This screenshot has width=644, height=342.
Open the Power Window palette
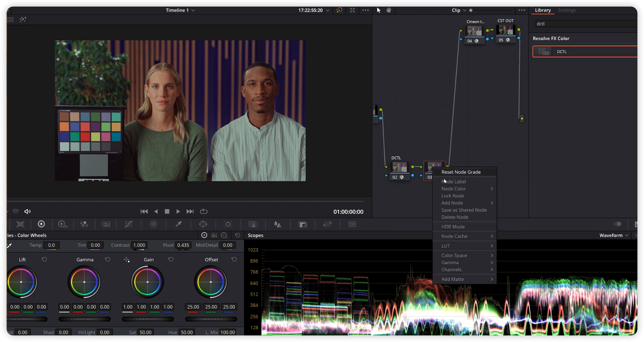(203, 224)
